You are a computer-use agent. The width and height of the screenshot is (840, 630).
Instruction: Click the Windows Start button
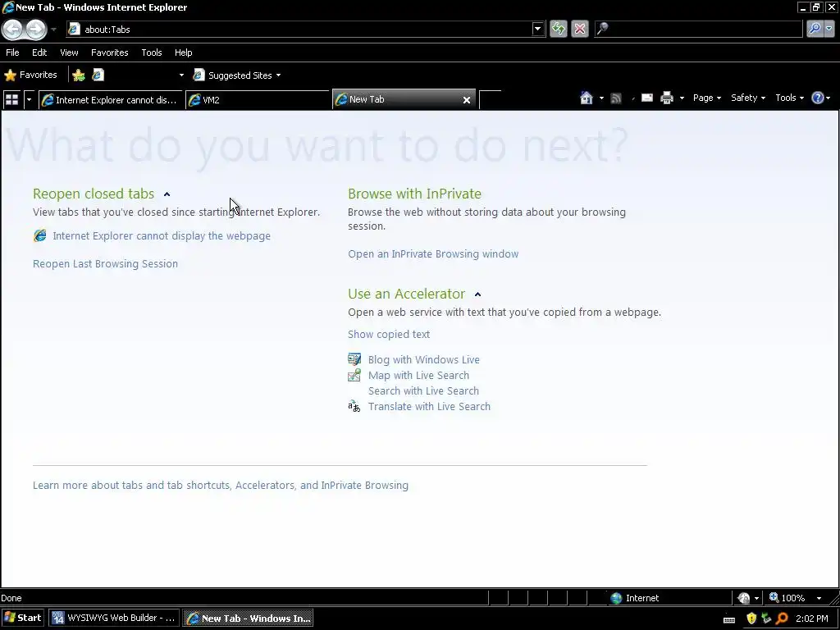[23, 618]
